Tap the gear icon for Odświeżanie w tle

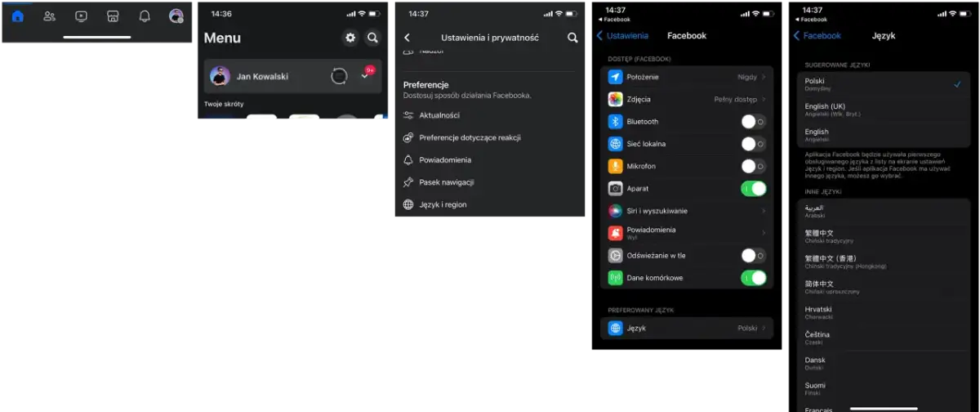(x=616, y=255)
